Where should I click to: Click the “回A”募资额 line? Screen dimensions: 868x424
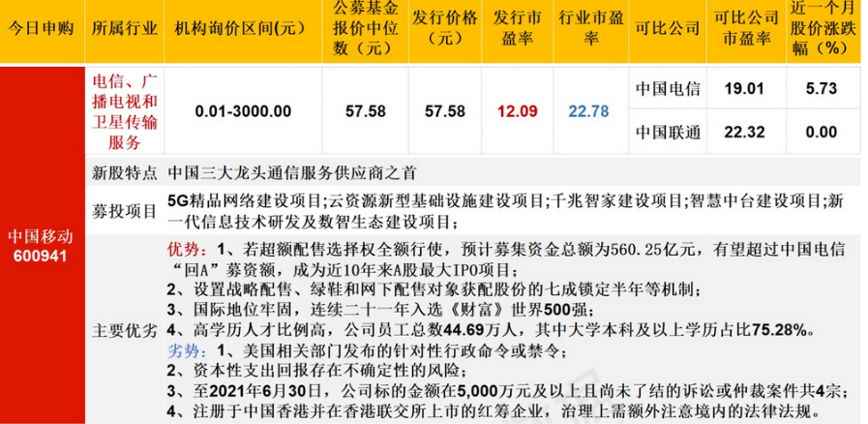tap(344, 271)
